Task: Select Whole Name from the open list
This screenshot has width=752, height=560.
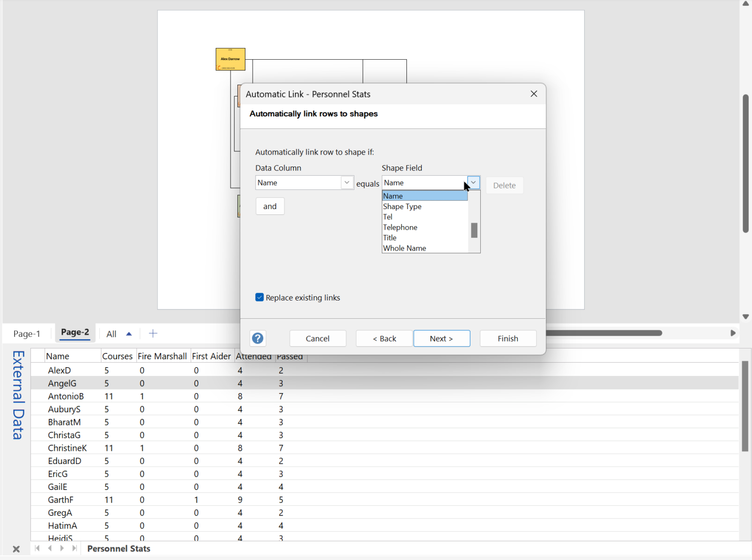Action: tap(404, 248)
